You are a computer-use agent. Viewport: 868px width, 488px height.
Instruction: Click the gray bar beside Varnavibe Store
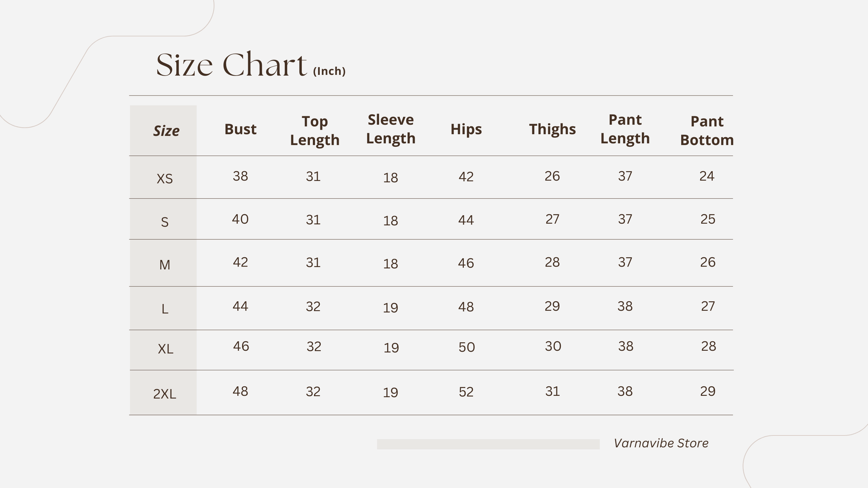[x=488, y=444]
